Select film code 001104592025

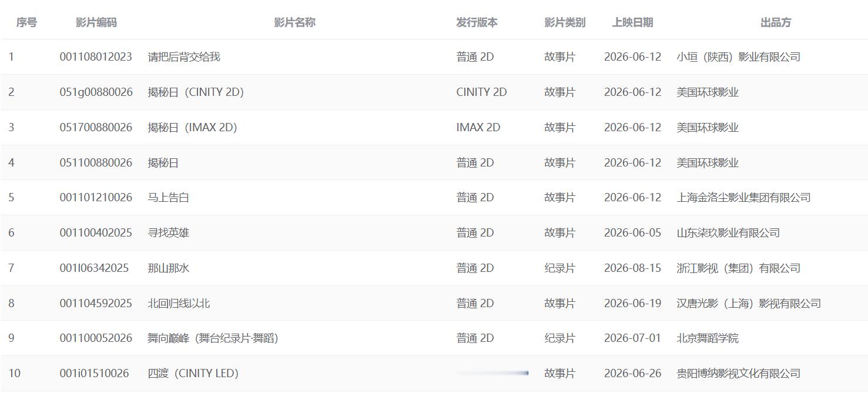pyautogui.click(x=96, y=304)
